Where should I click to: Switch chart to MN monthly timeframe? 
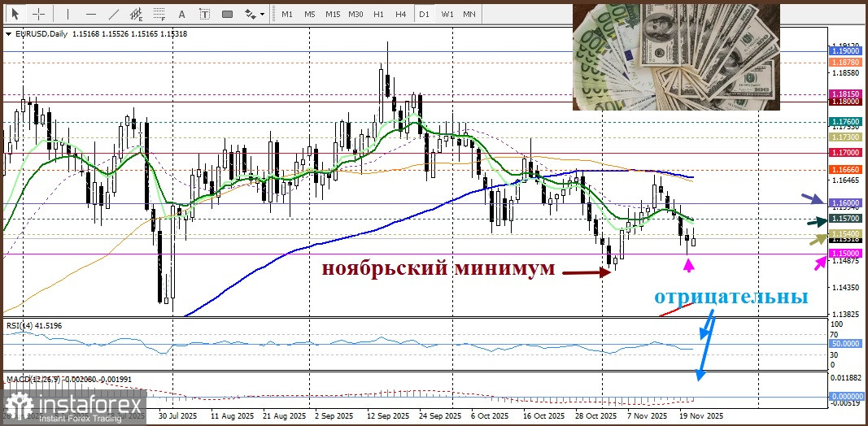pos(469,15)
